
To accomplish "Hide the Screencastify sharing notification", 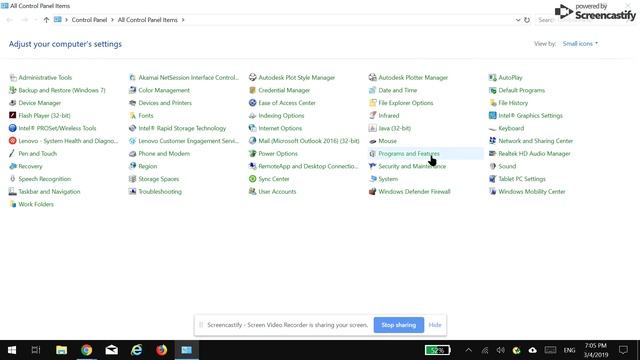I will point(435,325).
